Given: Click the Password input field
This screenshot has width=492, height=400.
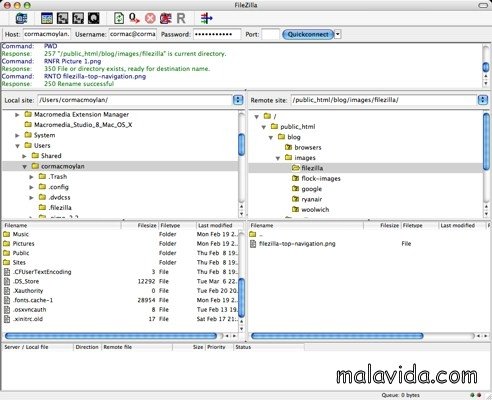Looking at the screenshot, I should (x=217, y=34).
